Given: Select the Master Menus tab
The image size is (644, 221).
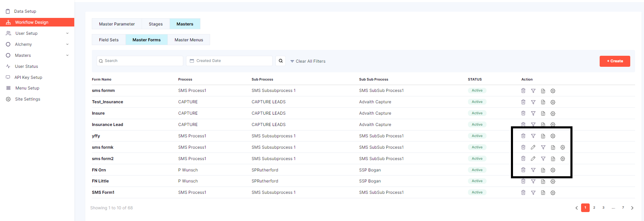Looking at the screenshot, I should (189, 40).
